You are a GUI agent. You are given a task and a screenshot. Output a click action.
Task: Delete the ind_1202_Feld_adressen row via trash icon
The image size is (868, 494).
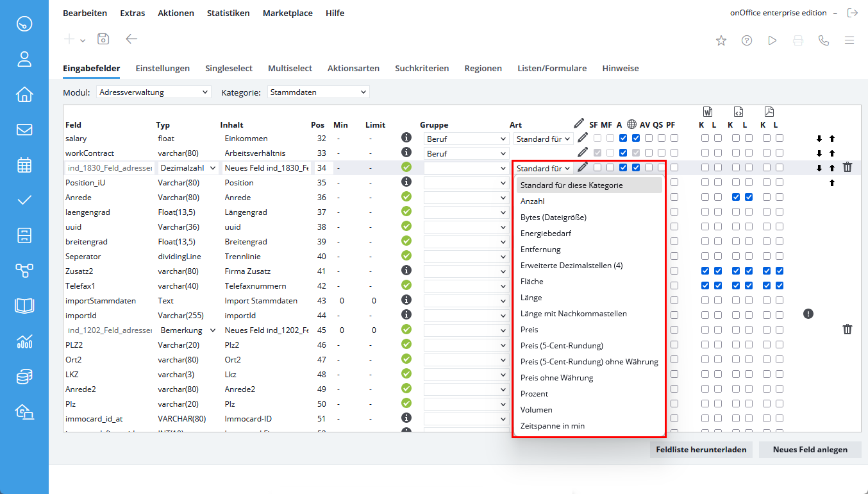[x=847, y=330]
